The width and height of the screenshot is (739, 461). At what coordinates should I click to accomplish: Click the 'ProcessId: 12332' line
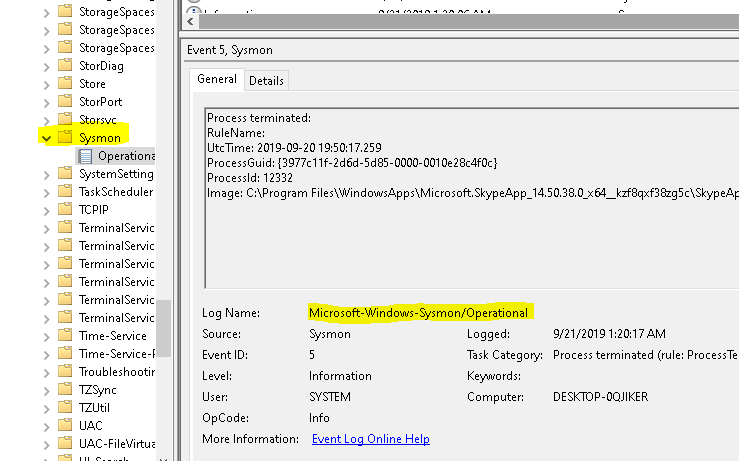click(250, 178)
